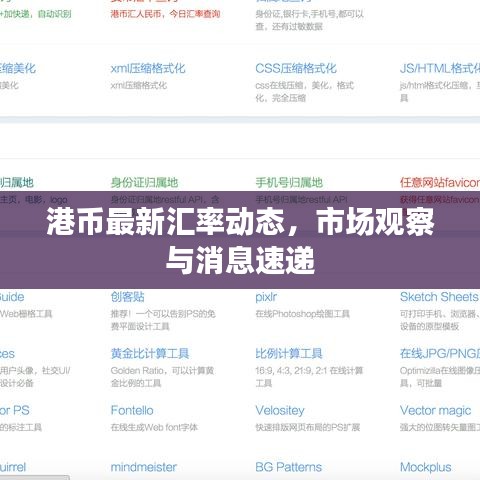Click the description Golden Ratio，可以计算黄金比例的工具
480x480 pixels.
point(162,377)
